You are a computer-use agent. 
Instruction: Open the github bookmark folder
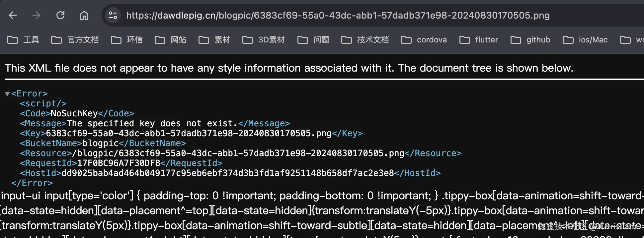point(530,40)
